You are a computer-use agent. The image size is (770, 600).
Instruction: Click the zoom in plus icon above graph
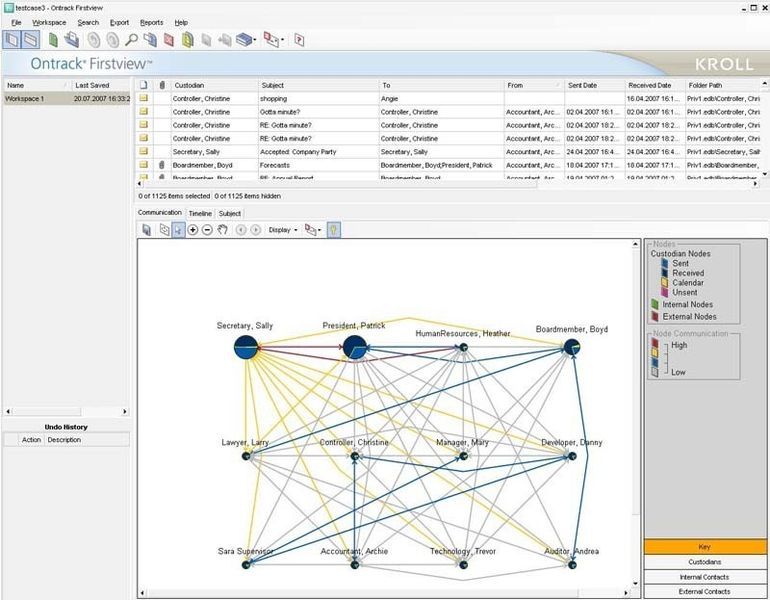click(192, 230)
